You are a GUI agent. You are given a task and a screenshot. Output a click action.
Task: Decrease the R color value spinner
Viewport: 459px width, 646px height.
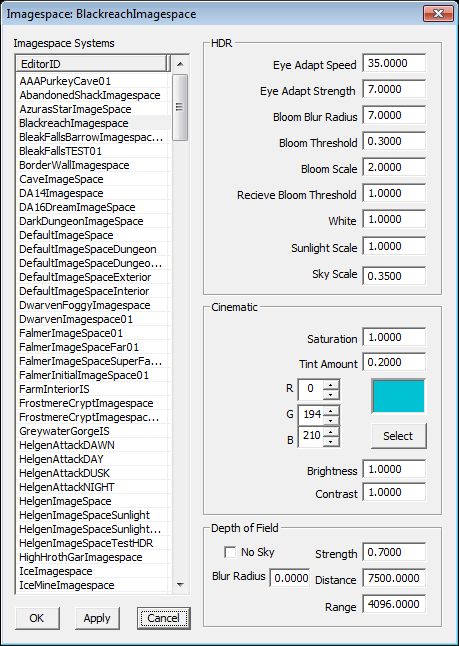pos(331,395)
